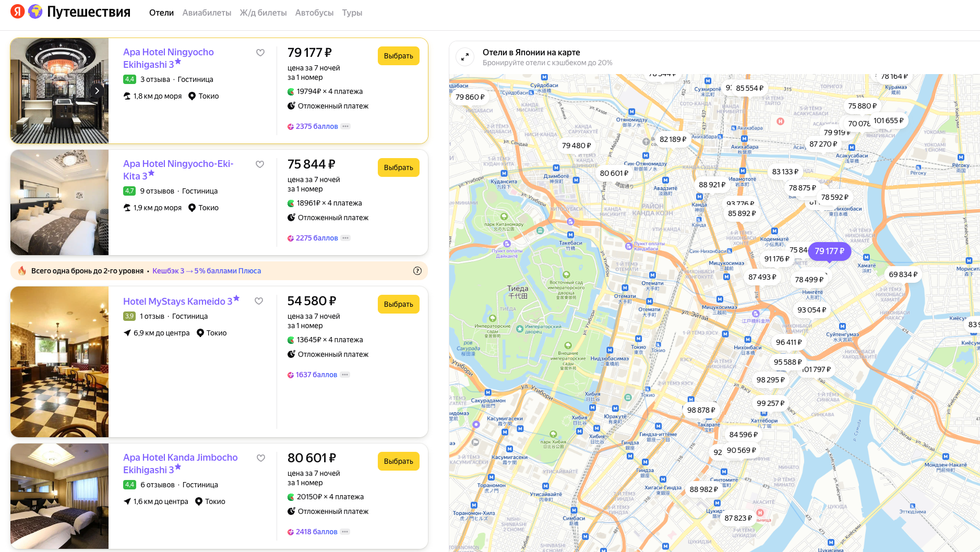Select the 98 878 ₽ map price marker
Screen dimensions: 980x552
coord(701,410)
